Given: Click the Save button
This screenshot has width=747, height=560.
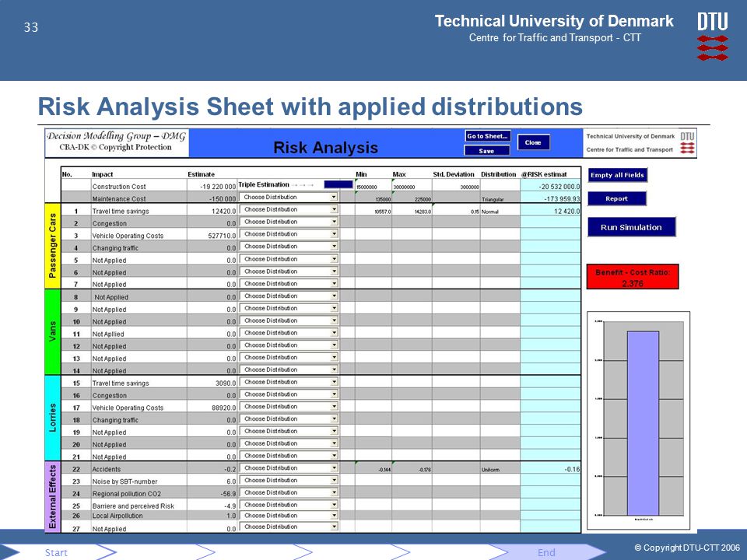Looking at the screenshot, I should [x=487, y=151].
